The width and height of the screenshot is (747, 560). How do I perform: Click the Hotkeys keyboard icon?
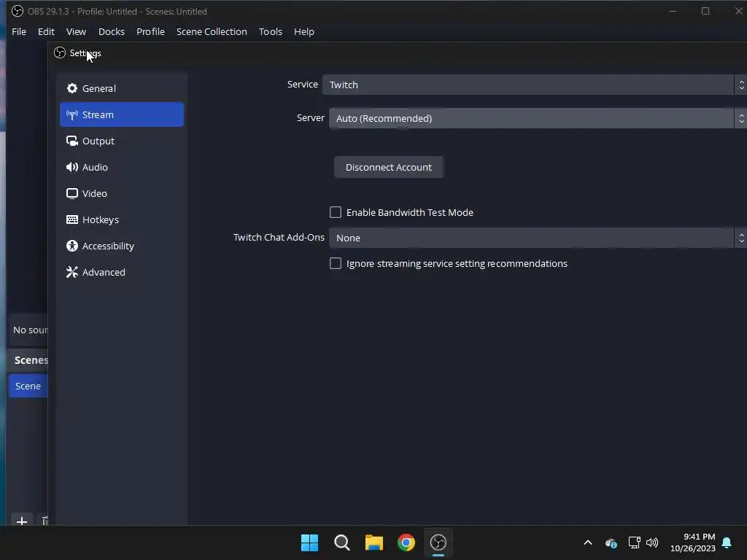click(72, 219)
